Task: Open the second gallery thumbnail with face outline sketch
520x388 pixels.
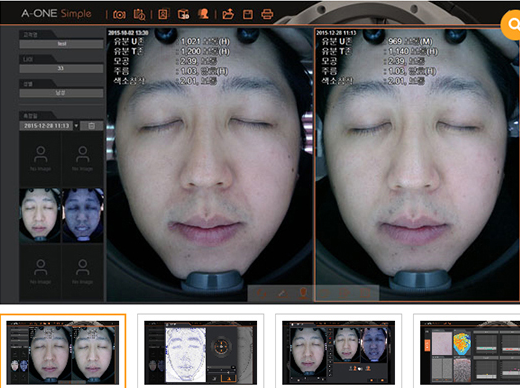Action: pyautogui.click(x=201, y=352)
